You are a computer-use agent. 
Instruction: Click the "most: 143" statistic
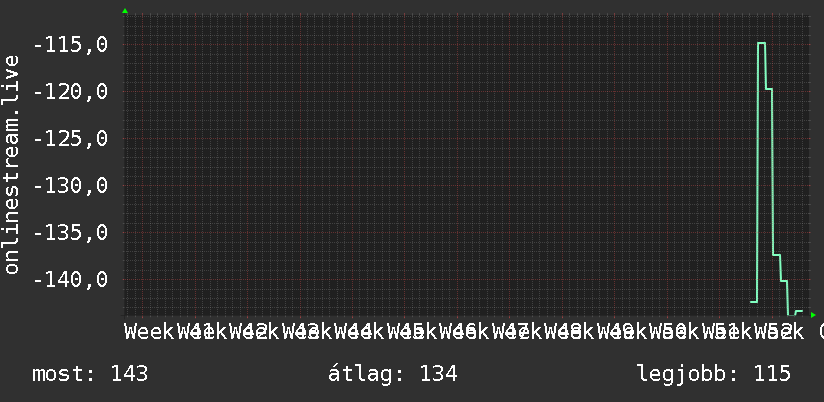coord(90,374)
